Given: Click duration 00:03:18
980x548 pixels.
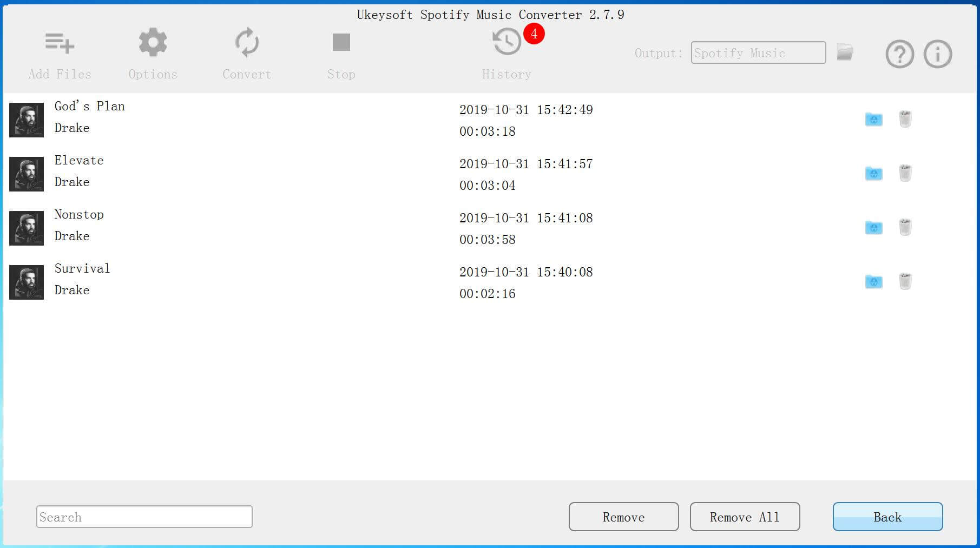Looking at the screenshot, I should pyautogui.click(x=488, y=131).
